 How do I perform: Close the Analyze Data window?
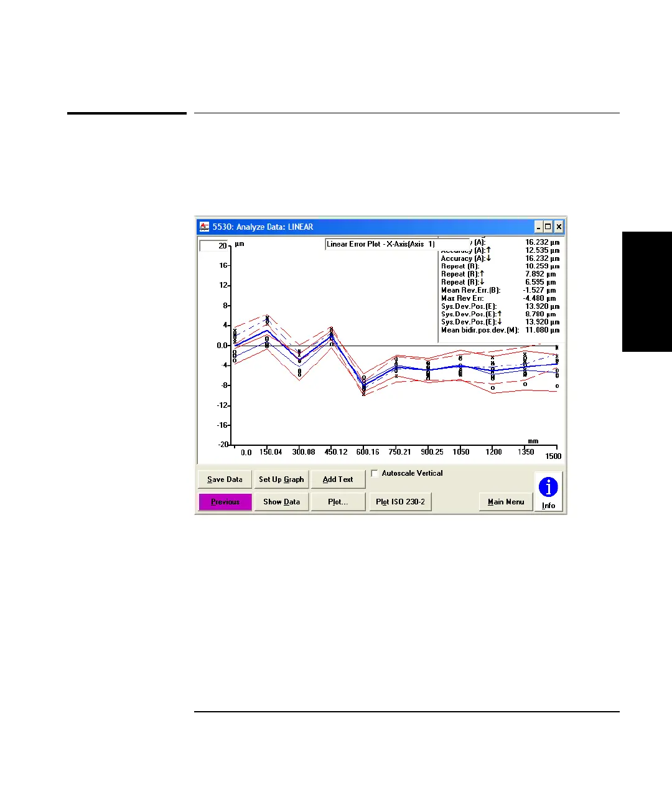(x=558, y=227)
